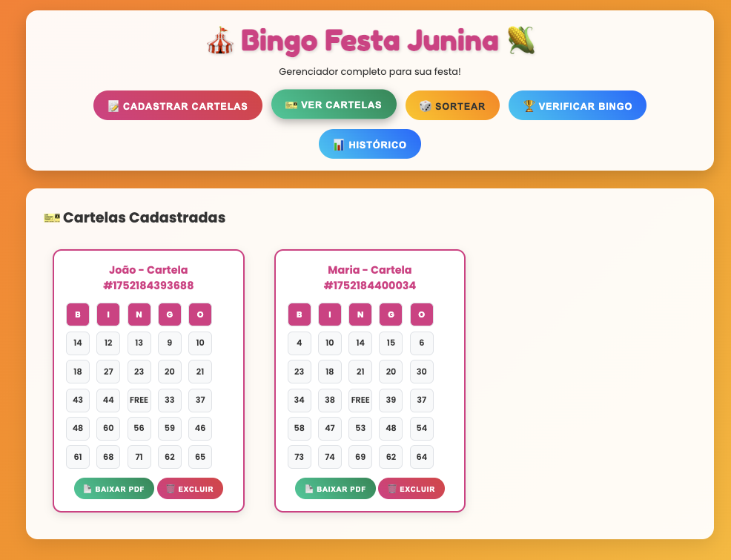The height and width of the screenshot is (560, 731).
Task: Click the letter O header on Maria's card
Action: [421, 314]
